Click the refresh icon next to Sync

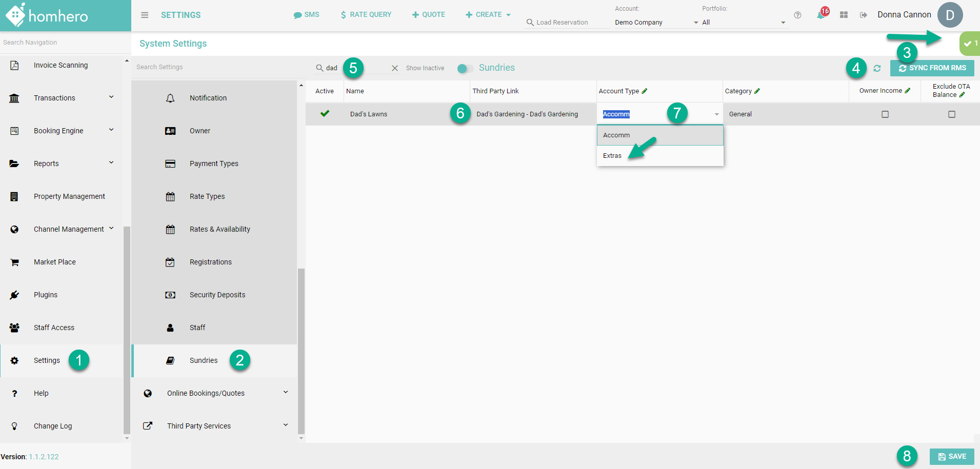(x=877, y=68)
